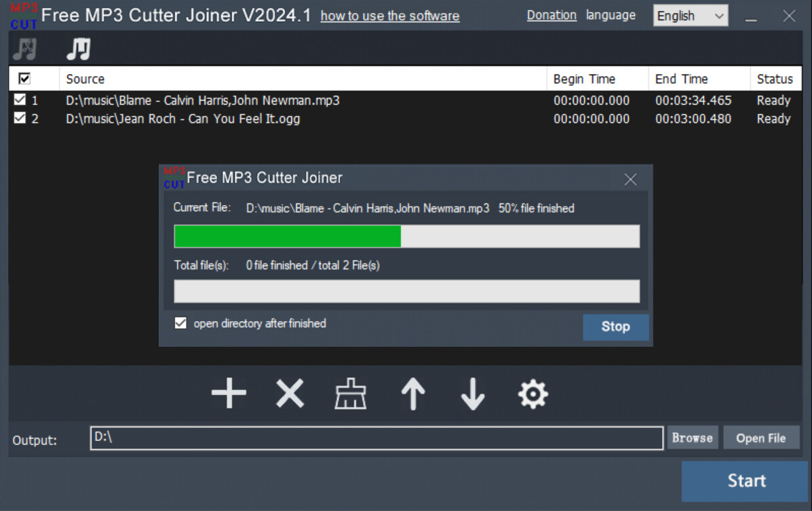Viewport: 812px width, 511px height.
Task: Open the 'how to use the software' guide
Action: click(389, 16)
